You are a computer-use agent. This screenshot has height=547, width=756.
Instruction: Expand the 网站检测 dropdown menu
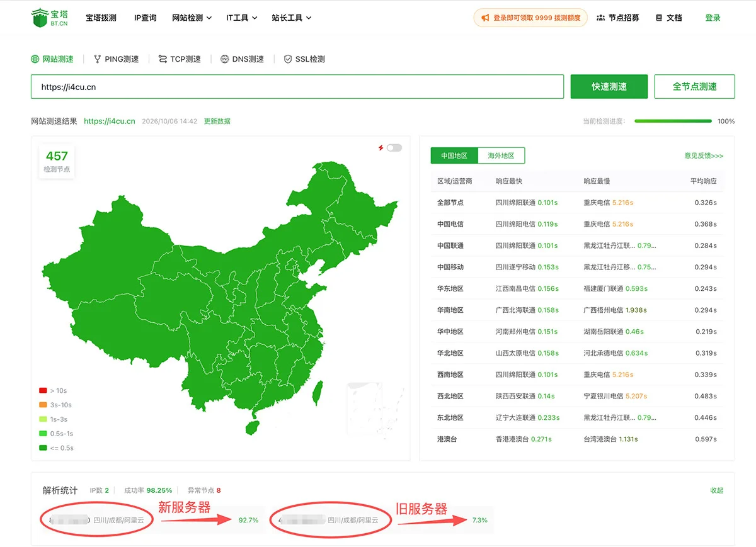tap(192, 18)
